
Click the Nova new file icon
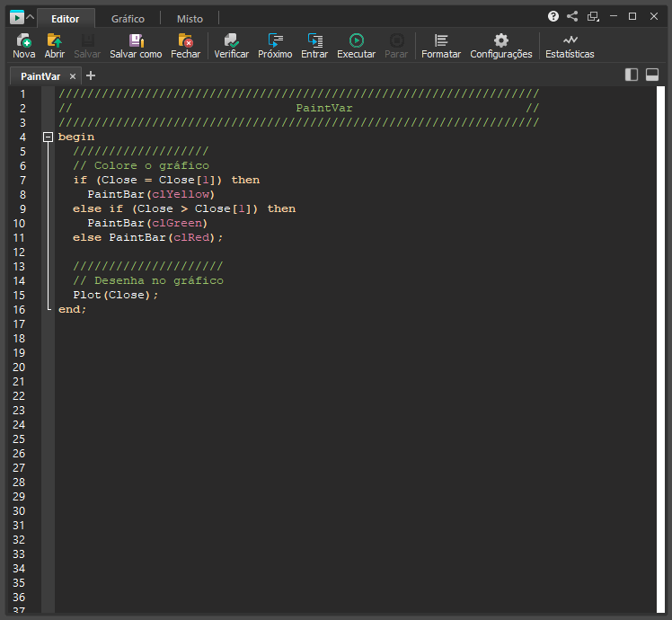tap(24, 40)
